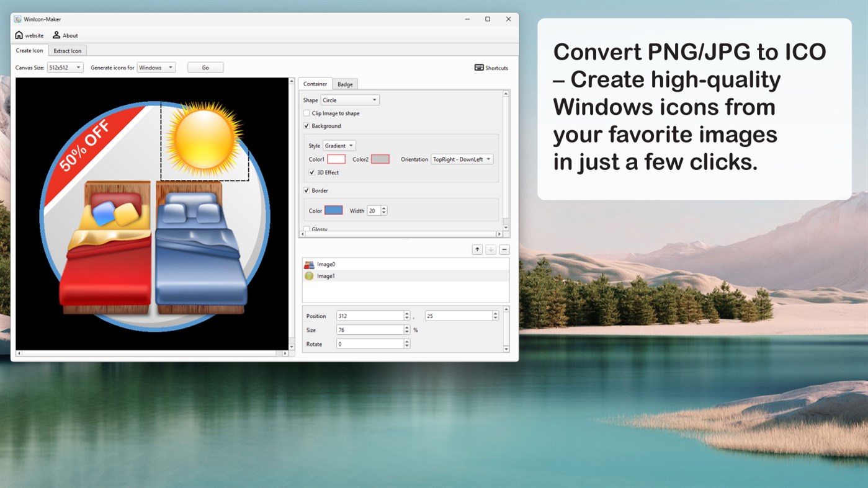This screenshot has width=868, height=488.
Task: Open the Canvas Size dropdown
Action: point(66,67)
